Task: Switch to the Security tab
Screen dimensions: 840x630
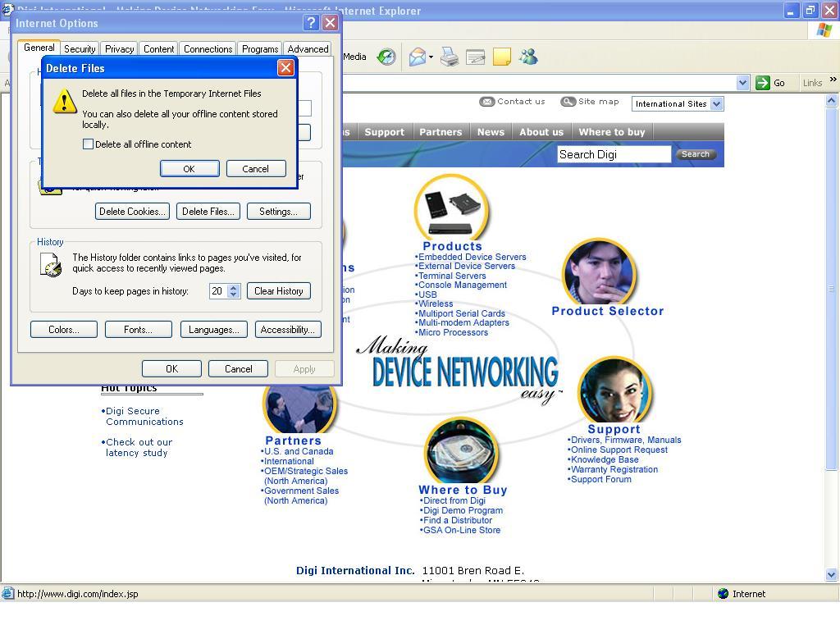Action: [80, 49]
